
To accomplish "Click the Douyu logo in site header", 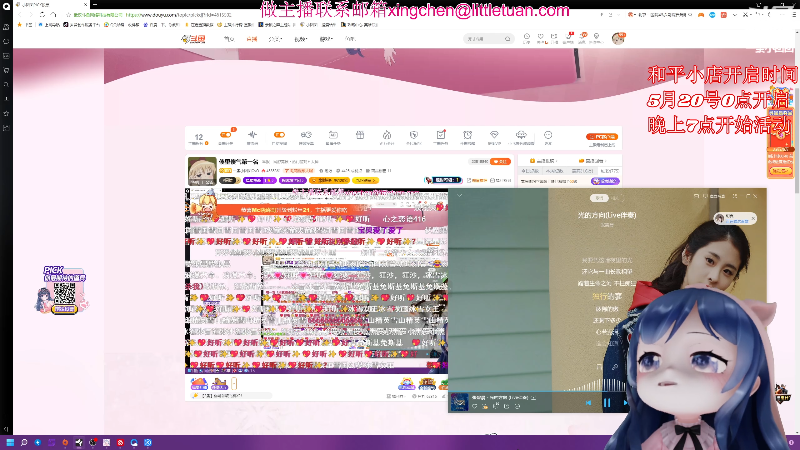I will [194, 39].
